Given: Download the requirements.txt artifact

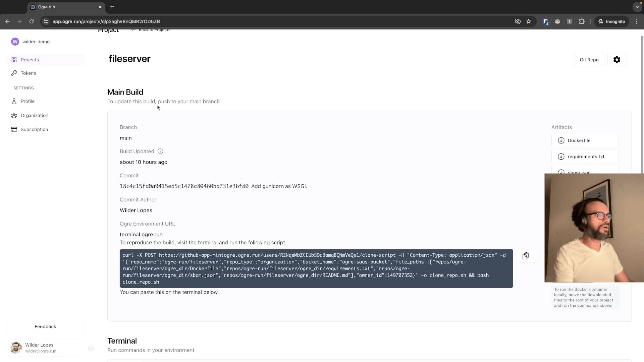Looking at the screenshot, I should (x=585, y=157).
